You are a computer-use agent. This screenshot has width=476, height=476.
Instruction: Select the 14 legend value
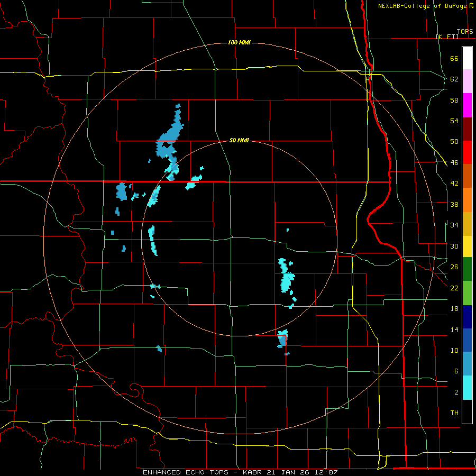click(x=454, y=330)
